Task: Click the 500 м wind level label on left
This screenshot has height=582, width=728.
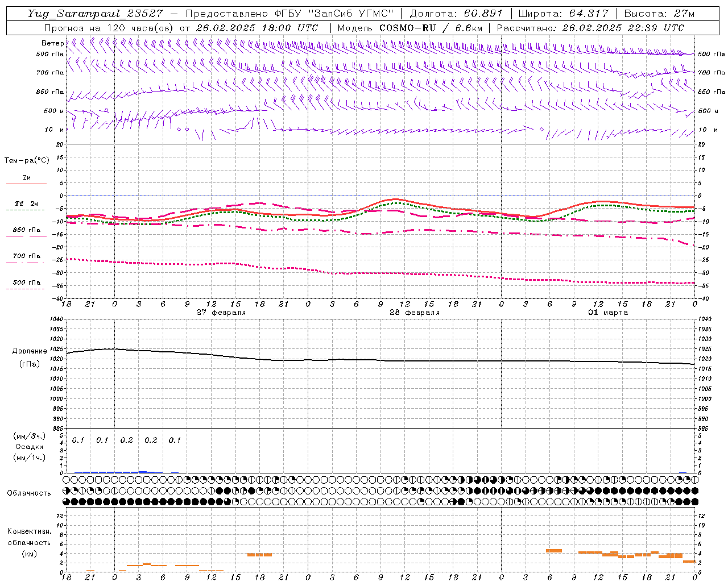Action: pyautogui.click(x=54, y=111)
